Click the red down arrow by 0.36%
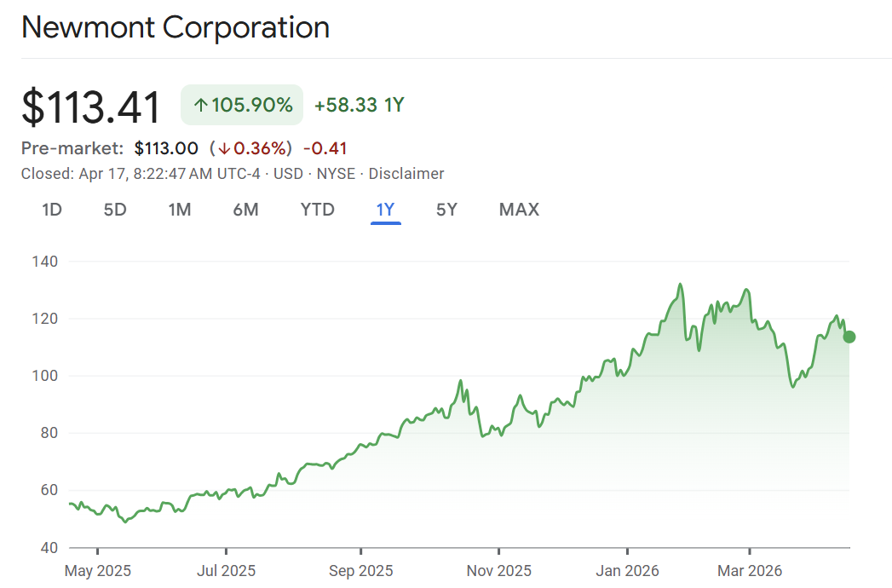The width and height of the screenshot is (892, 588). coord(224,149)
